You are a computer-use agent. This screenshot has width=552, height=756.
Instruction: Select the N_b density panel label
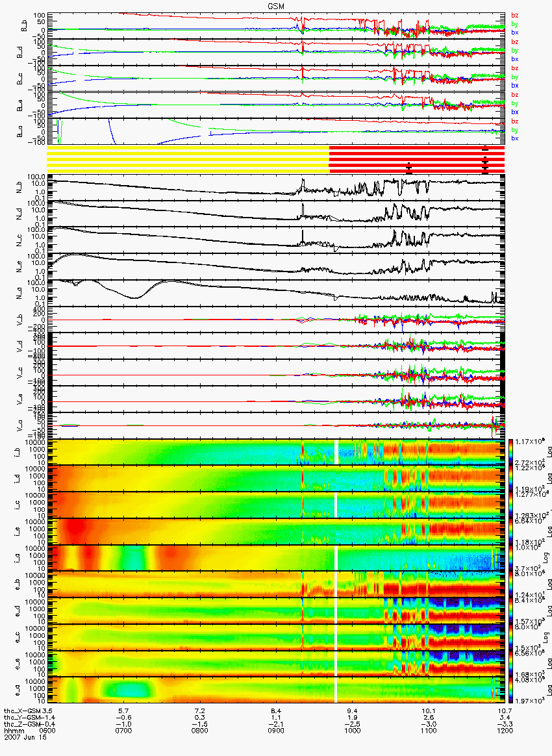19,187
